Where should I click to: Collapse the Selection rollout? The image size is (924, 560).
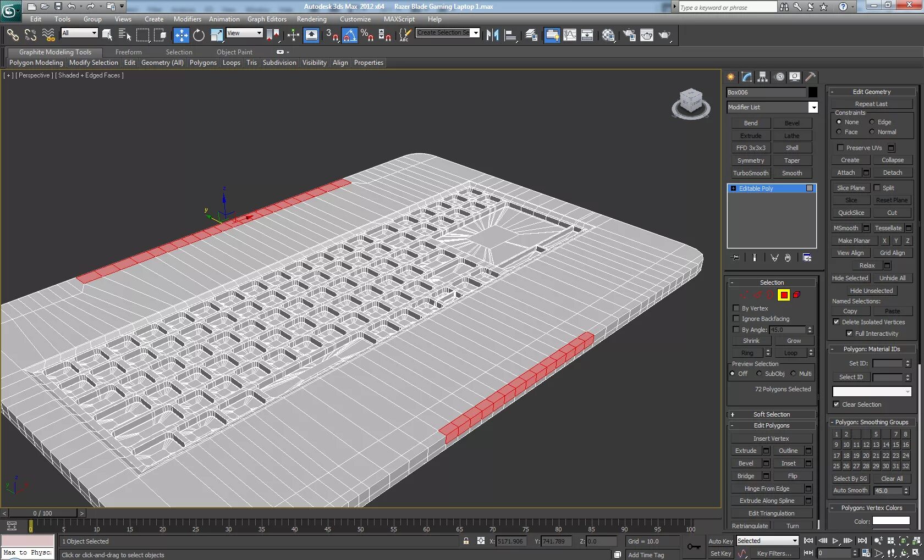coord(772,282)
